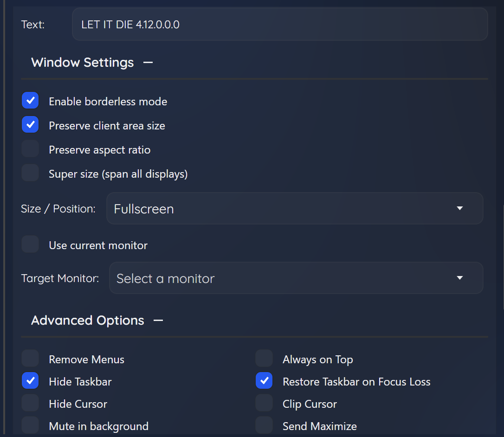Click the Window Settings heading
The image size is (504, 437).
coord(82,63)
